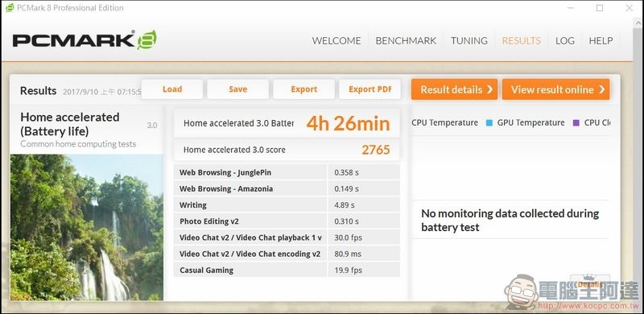The image size is (644, 314).
Task: Select the Writing test row
Action: pyautogui.click(x=287, y=205)
